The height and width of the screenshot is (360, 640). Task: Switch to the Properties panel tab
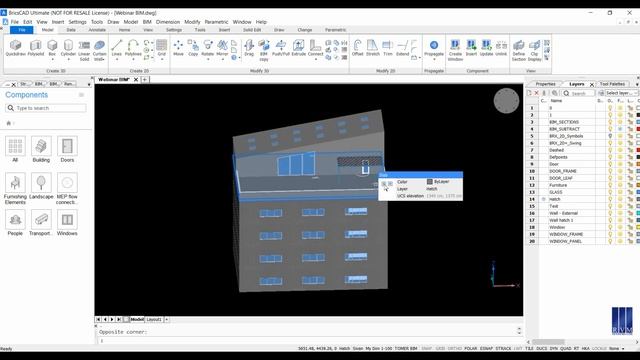tap(545, 84)
